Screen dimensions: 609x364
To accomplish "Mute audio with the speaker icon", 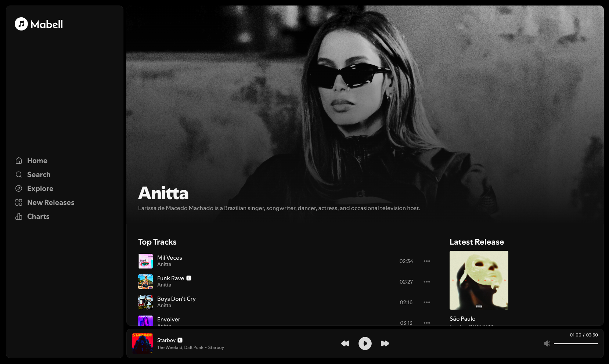I will click(547, 343).
